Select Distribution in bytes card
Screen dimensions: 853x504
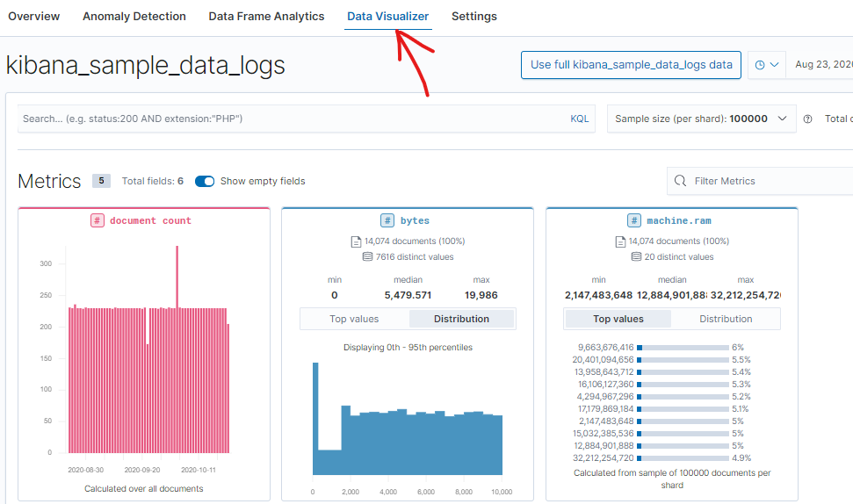[x=461, y=319]
